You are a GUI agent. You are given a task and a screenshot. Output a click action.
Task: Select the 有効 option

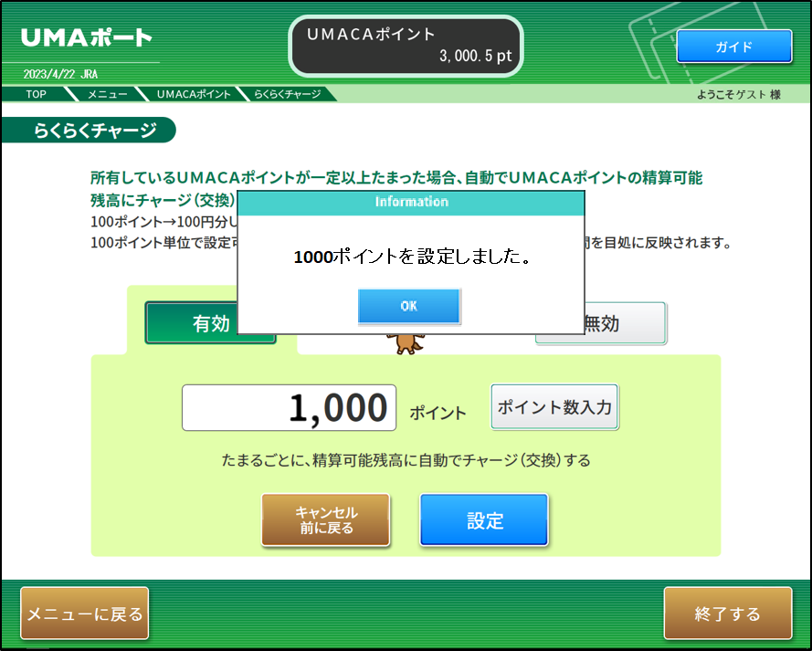click(210, 324)
